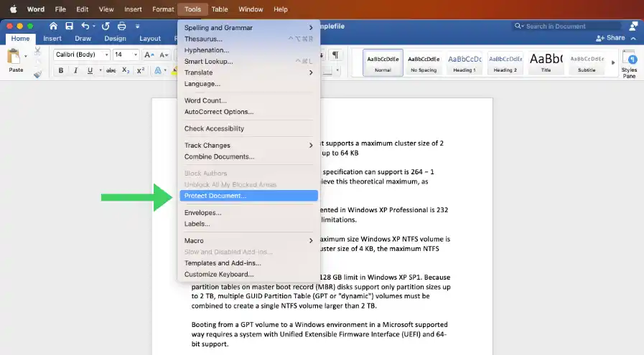Open the Calibri (Body) font dropdown
Image resolution: width=644 pixels, height=355 pixels.
[82, 55]
